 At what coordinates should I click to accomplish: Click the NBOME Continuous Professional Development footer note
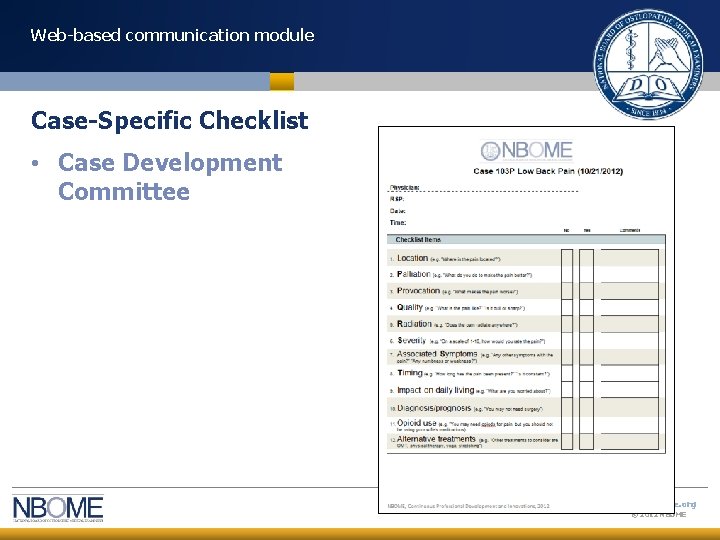pos(468,506)
